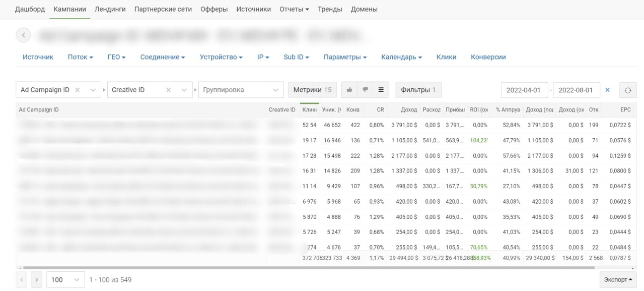Click the CR cell 1,29%
This screenshot has height=291, width=644.
click(376, 216)
